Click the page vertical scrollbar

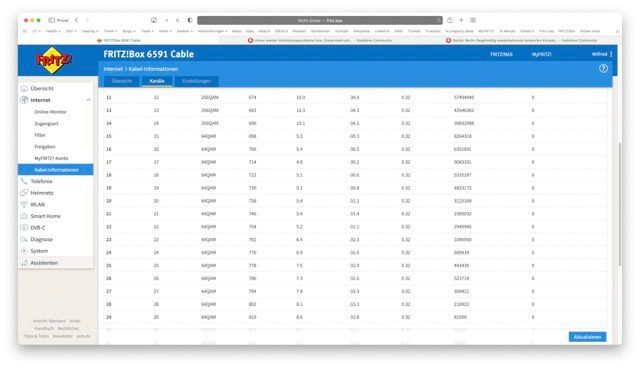[x=620, y=204]
